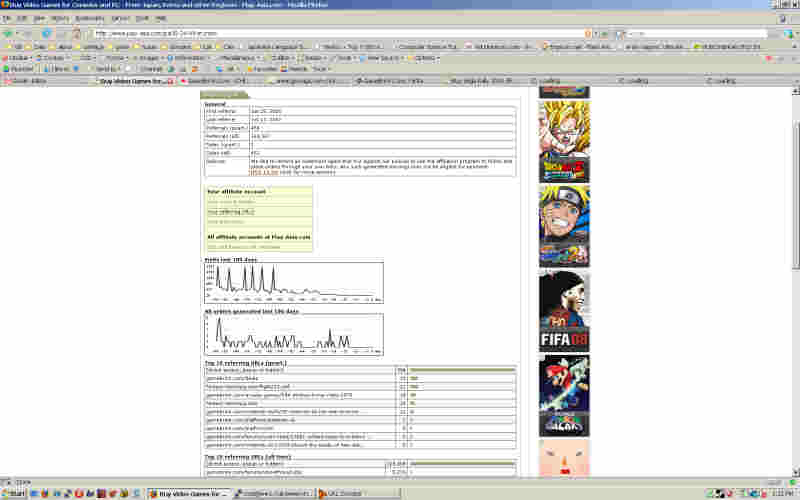Click the green Go button beside address bar
The width and height of the screenshot is (800, 500).
(x=604, y=34)
